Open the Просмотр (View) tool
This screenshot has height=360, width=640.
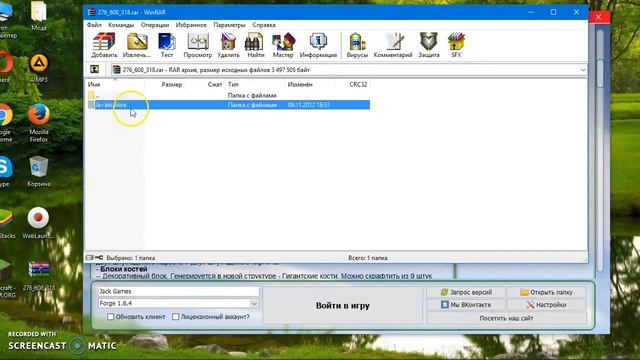point(198,45)
